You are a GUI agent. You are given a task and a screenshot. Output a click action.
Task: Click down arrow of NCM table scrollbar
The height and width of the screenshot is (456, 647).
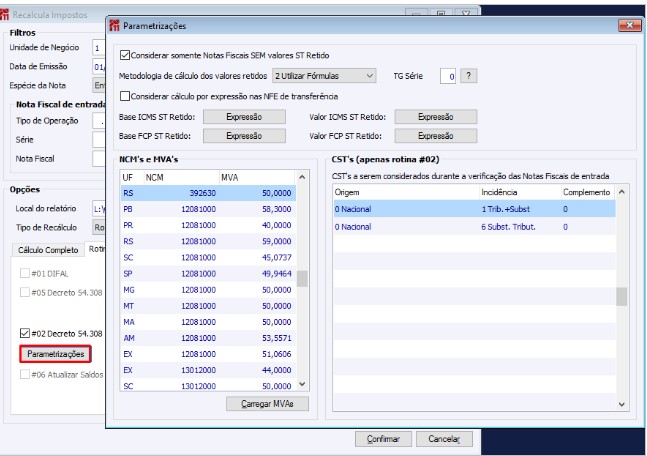(302, 384)
